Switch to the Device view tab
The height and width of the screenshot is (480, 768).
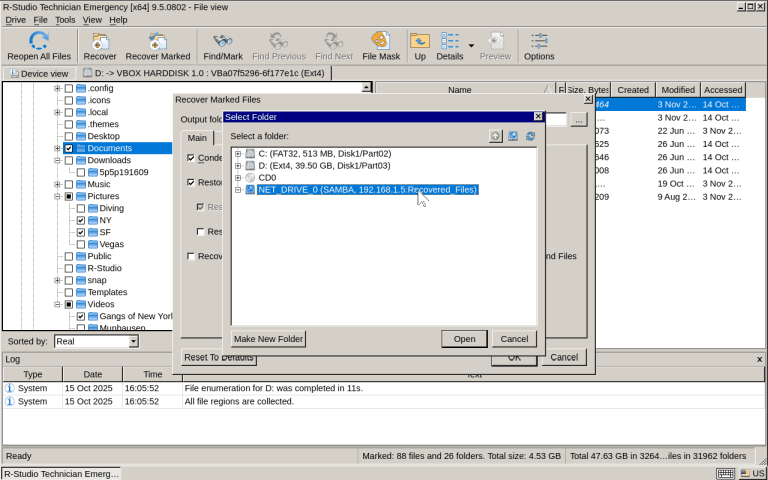click(x=39, y=73)
